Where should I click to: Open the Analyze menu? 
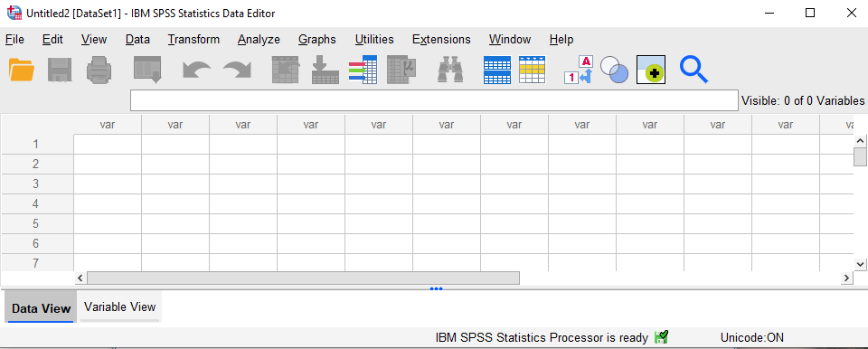point(259,40)
